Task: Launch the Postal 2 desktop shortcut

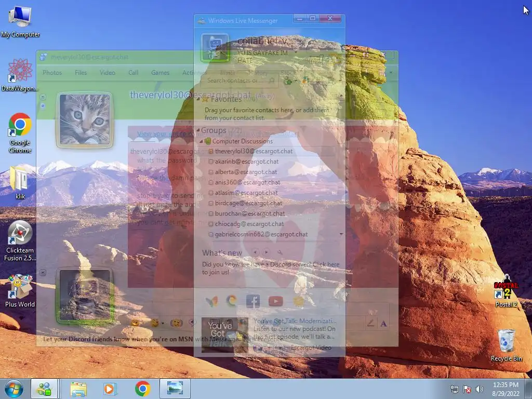Action: point(506,291)
